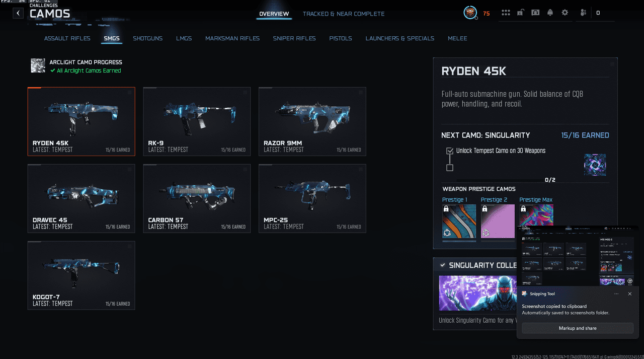Click the Singularity Collection checkmark
This screenshot has width=644, height=359.
[x=442, y=265]
